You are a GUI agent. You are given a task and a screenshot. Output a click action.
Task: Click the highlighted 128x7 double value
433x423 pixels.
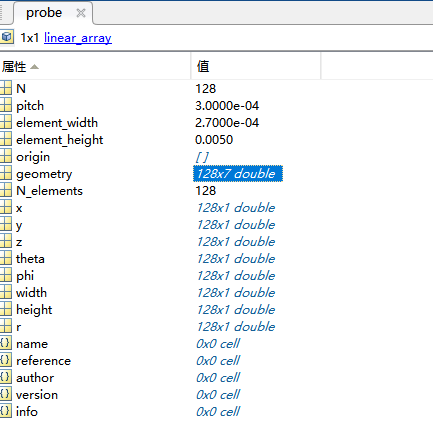(238, 174)
